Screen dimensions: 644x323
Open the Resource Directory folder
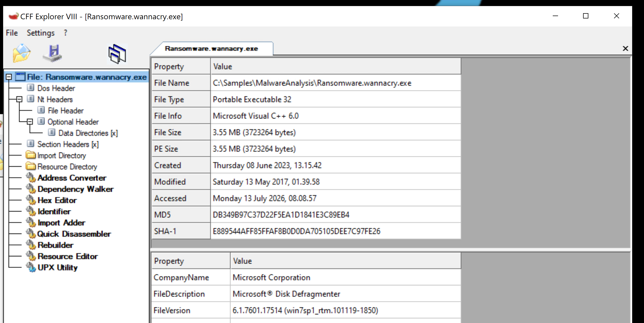pyautogui.click(x=67, y=167)
